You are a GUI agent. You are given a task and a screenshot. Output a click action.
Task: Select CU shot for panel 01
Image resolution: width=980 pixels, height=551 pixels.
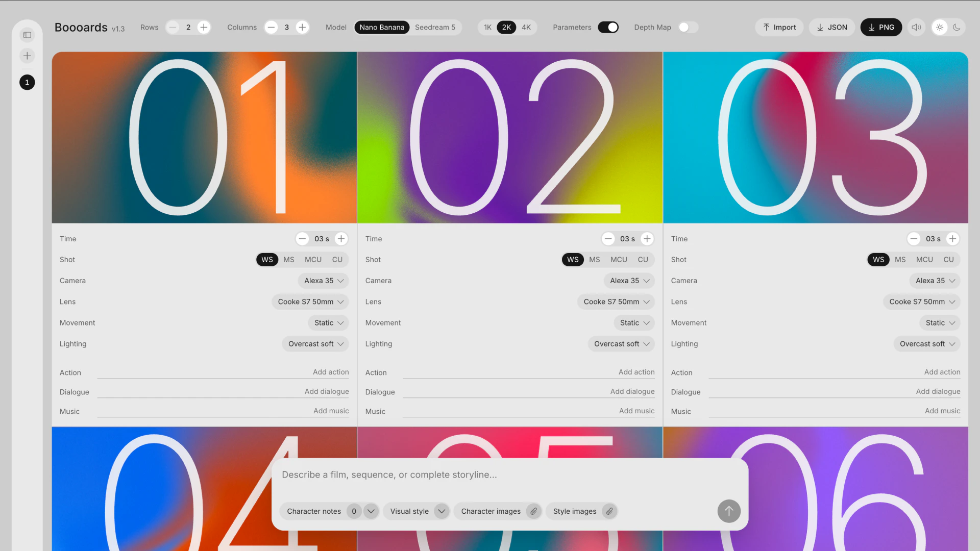coord(337,260)
